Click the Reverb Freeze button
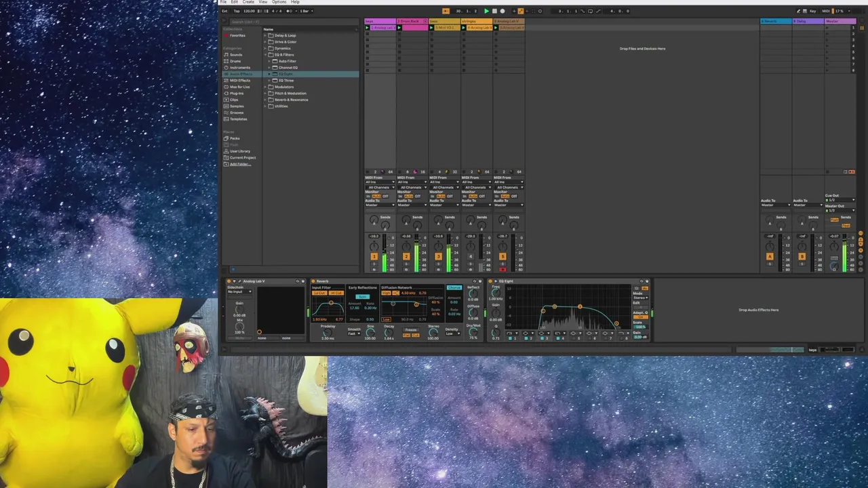The image size is (868, 488). click(x=411, y=329)
